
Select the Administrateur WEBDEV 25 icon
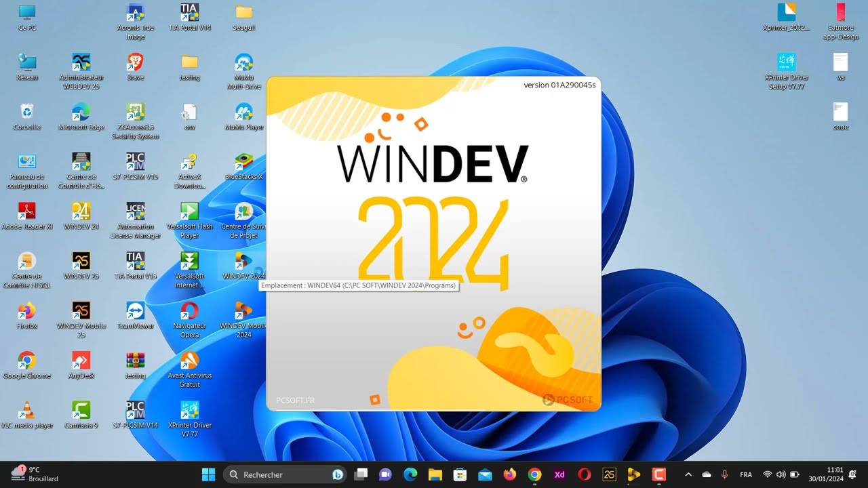pos(81,71)
